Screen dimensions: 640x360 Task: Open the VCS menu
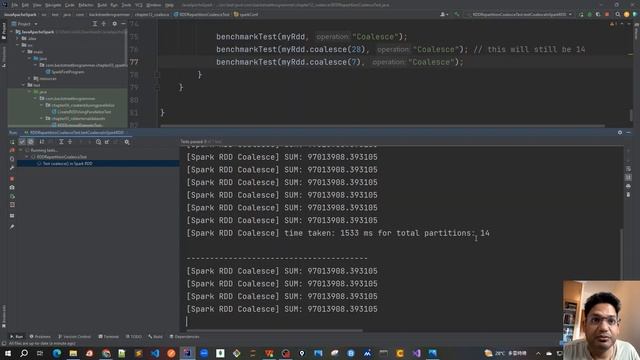pyautogui.click(x=139, y=5)
